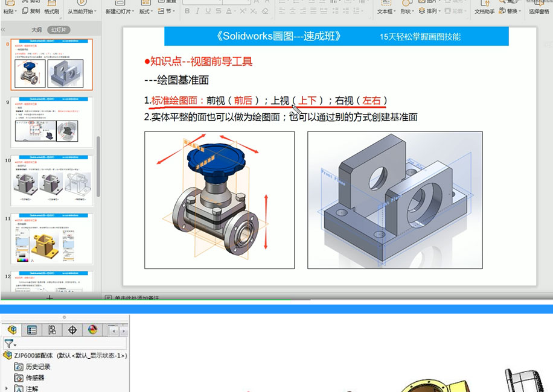This screenshot has height=392, width=553.
Task: Toggle Subscript formatting
Action: click(x=254, y=11)
